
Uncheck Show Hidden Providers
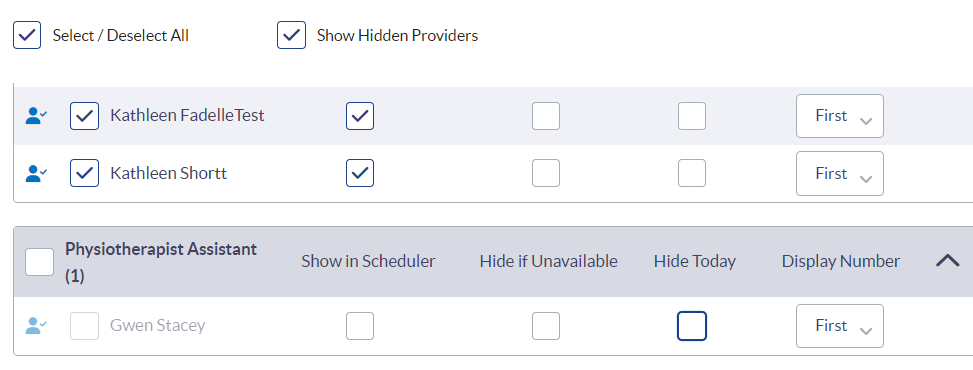pos(291,35)
